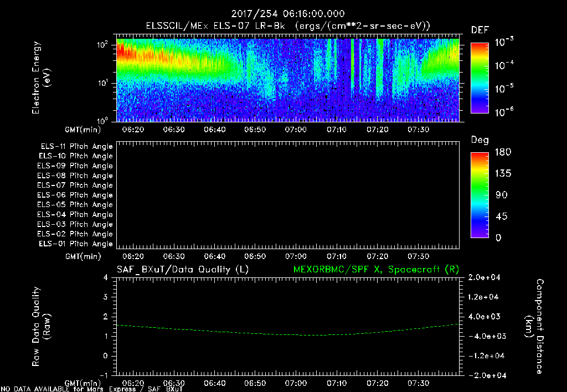Screen dimensions: 567x392
Task: Click the 06:40 tick under the pitch angle panel
Action: 214,256
